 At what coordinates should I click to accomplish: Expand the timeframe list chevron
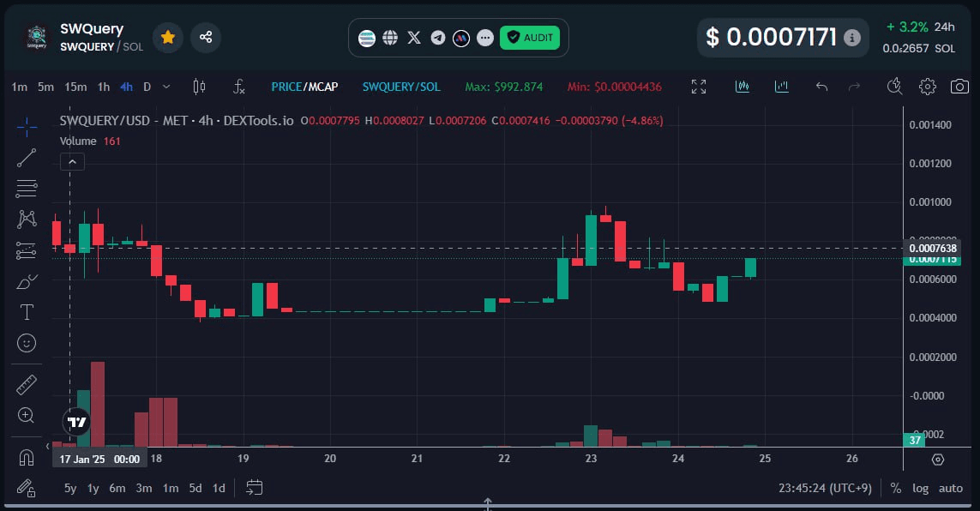[x=166, y=87]
